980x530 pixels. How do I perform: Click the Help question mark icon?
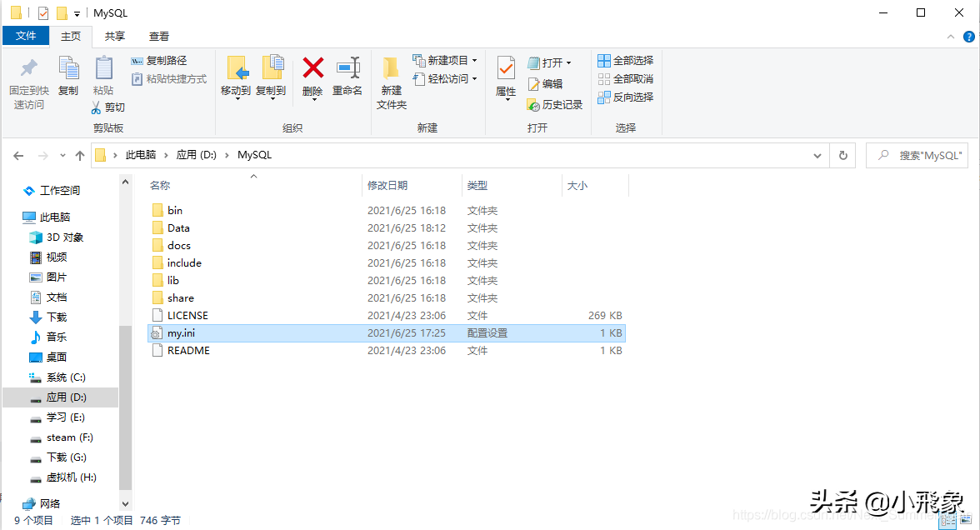point(968,37)
